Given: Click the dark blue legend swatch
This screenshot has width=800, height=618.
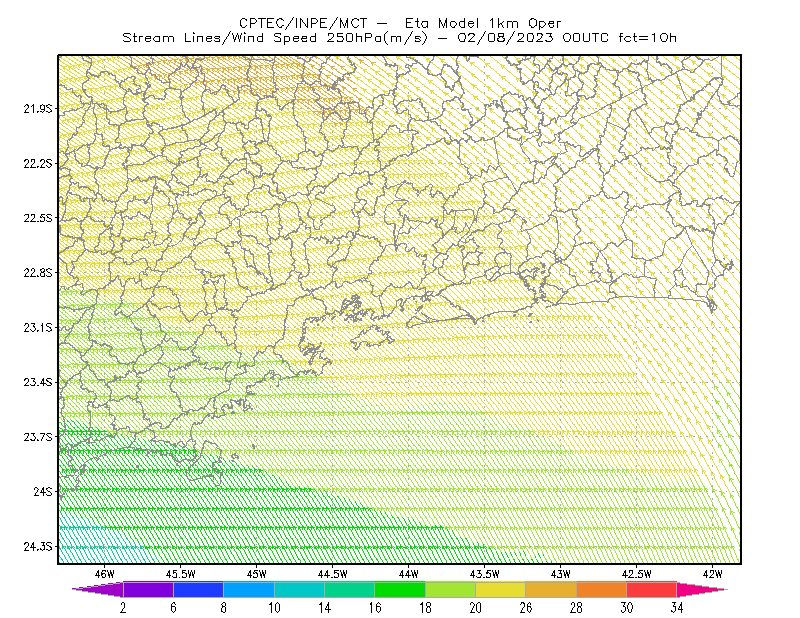Looking at the screenshot, I should tap(198, 589).
